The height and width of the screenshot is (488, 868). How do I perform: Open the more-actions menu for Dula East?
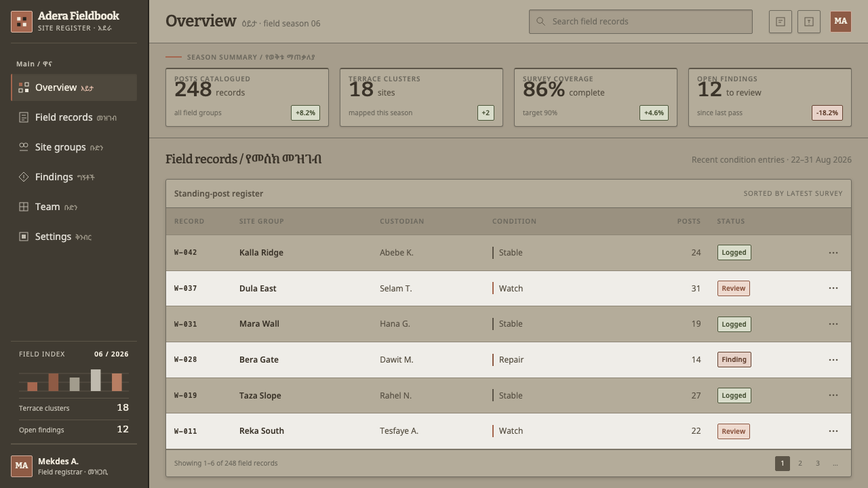tap(833, 288)
